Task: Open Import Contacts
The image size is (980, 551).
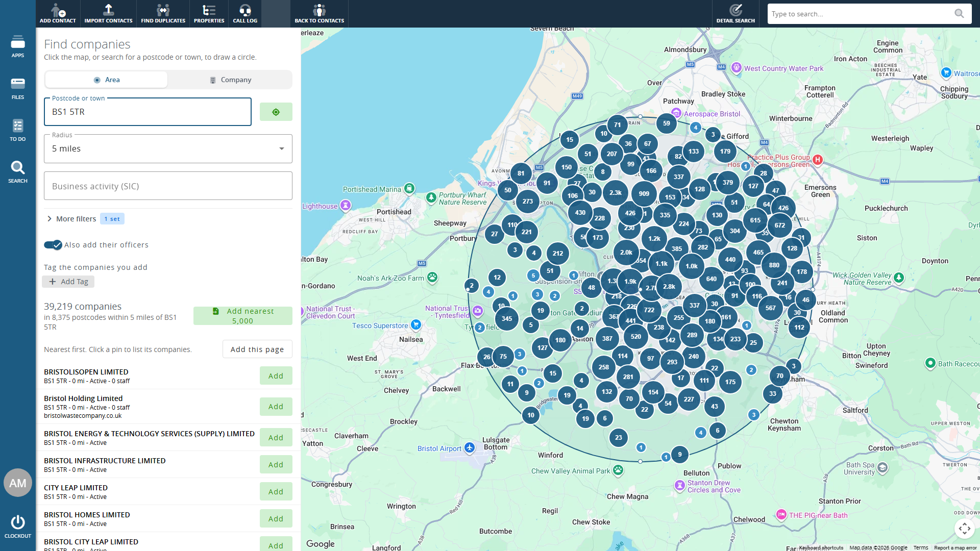Action: [108, 14]
